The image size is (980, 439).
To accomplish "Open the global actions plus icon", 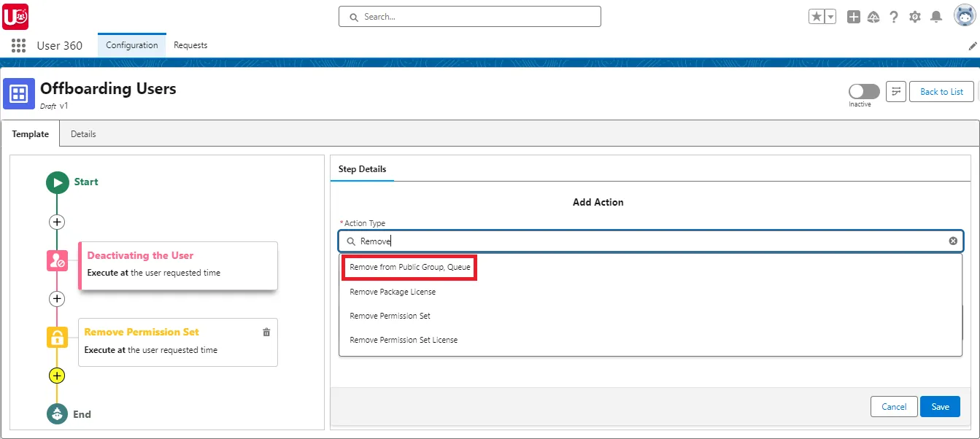I will [x=853, y=16].
